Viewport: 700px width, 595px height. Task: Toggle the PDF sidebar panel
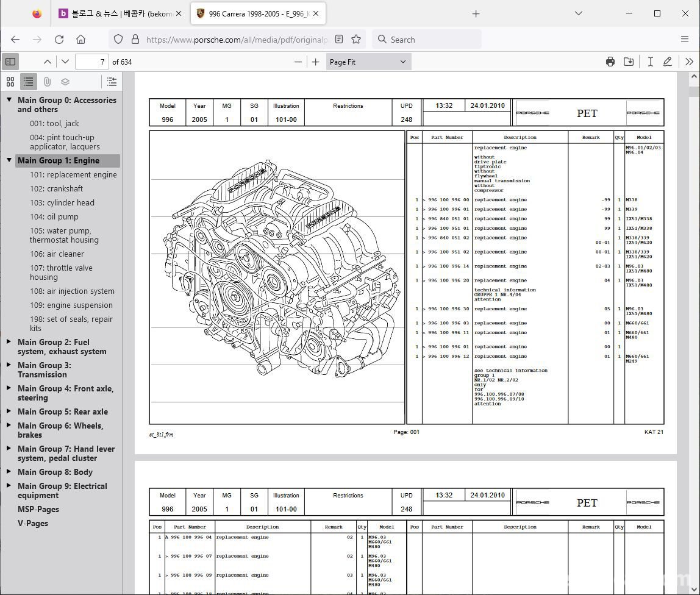pos(10,62)
